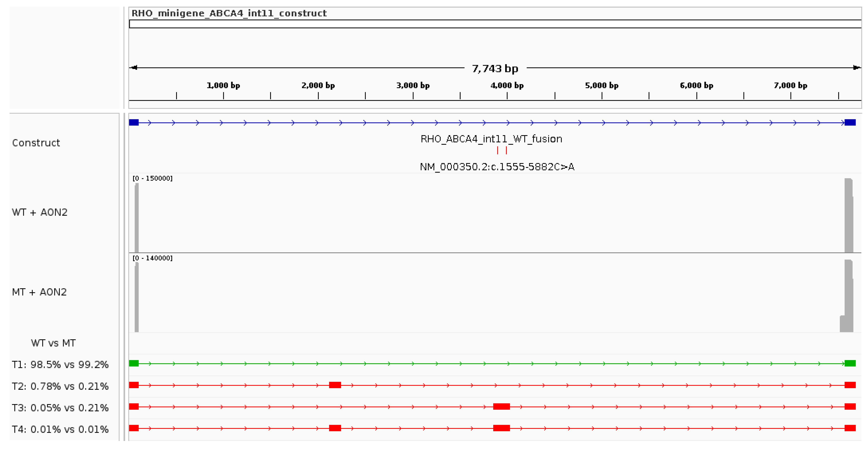Viewport: 868px width, 449px height.
Task: Select the Construct track name
Action: pyautogui.click(x=36, y=143)
